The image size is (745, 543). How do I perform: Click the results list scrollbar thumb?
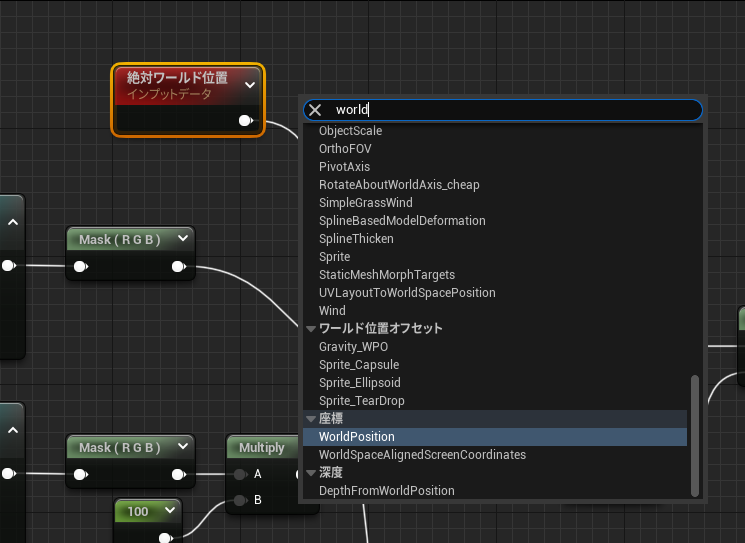coord(695,436)
